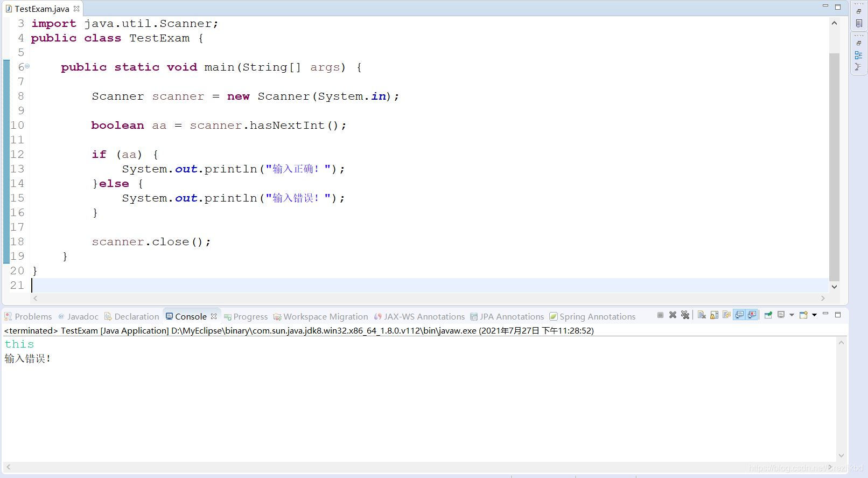This screenshot has height=478, width=868.
Task: Clear the Console output
Action: tap(702, 315)
